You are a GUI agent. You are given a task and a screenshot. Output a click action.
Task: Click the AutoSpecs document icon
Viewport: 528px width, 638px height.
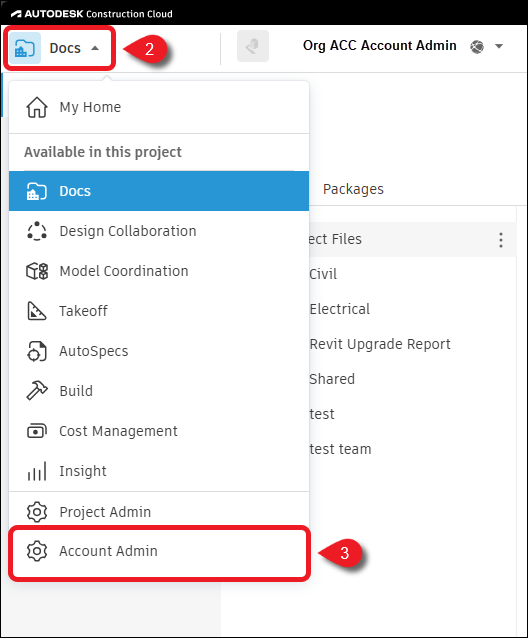[x=37, y=351]
